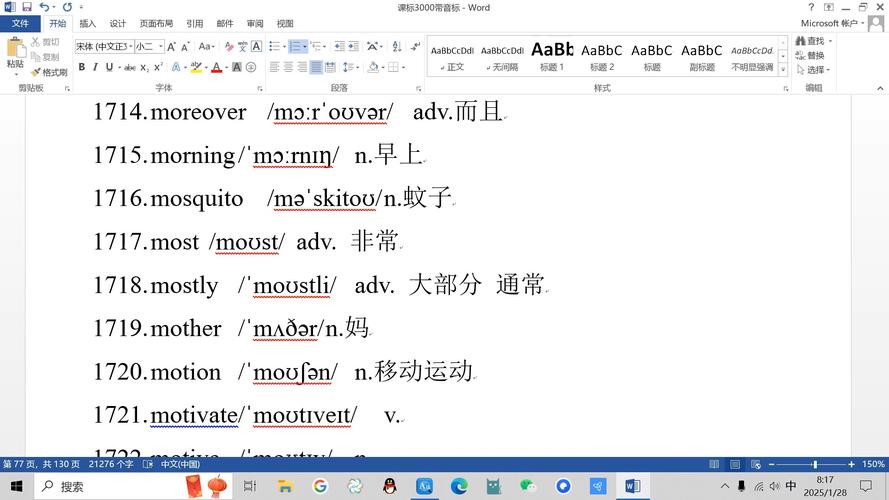
Task: Apply the 标题 1 heading style
Action: 552,56
